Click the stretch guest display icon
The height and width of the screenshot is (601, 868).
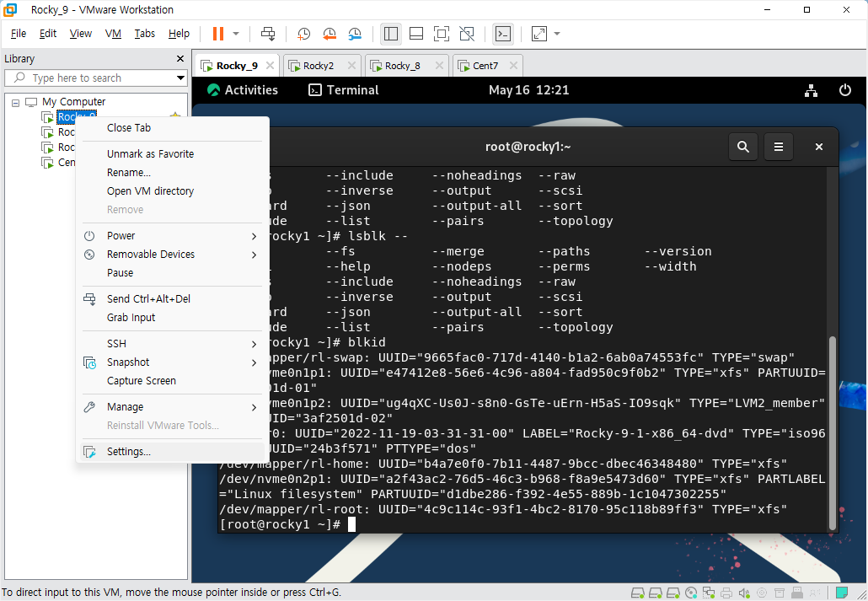click(539, 34)
